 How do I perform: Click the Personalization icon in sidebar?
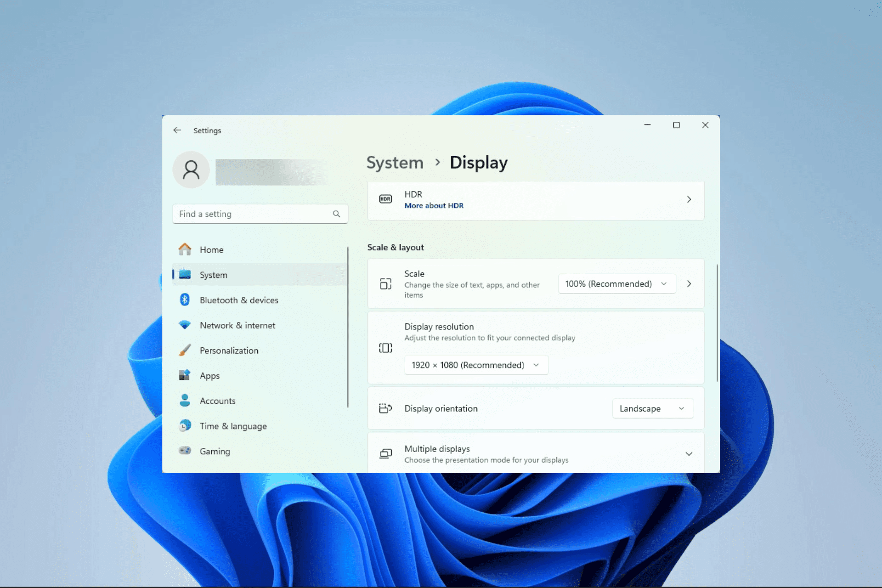coord(186,351)
